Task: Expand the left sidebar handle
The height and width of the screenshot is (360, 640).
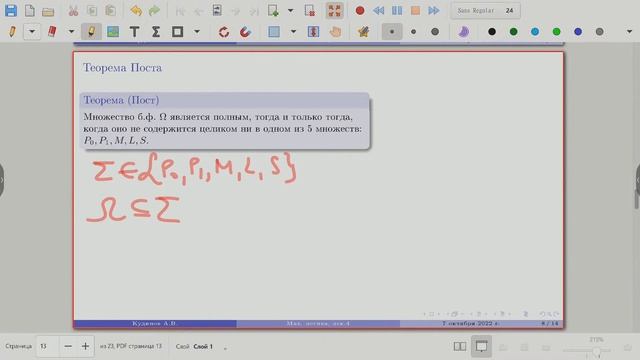Action: coord(2,180)
